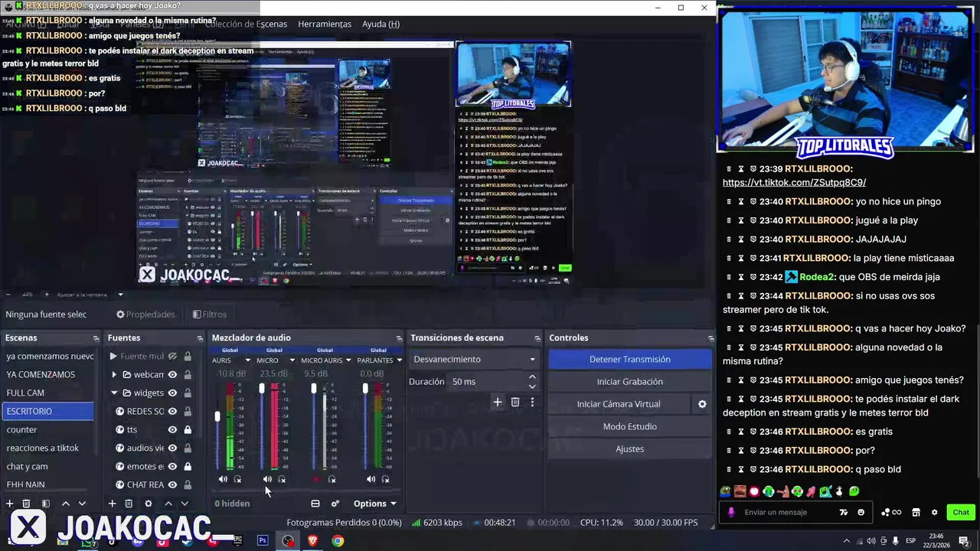Undock the Controles panel icon
The height and width of the screenshot is (551, 980).
pos(710,338)
